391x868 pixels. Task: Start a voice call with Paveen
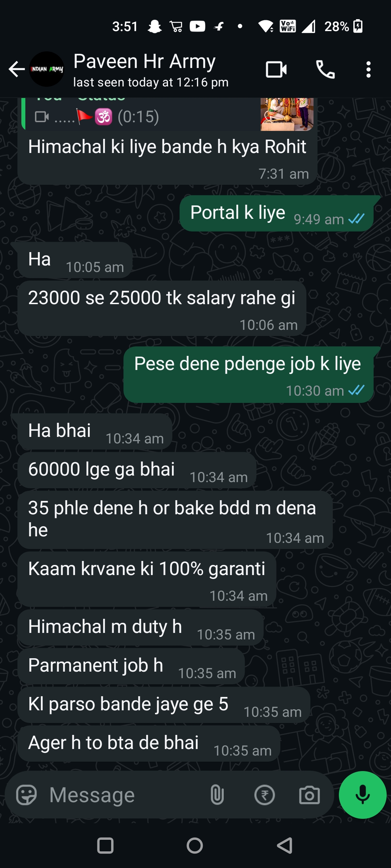click(x=325, y=69)
